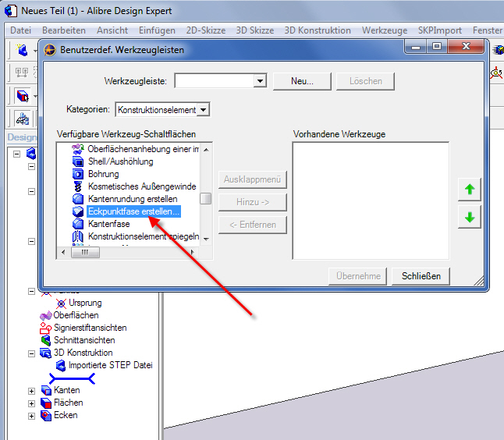The image size is (504, 440).
Task: Open the Ansicht menu
Action: pos(112,30)
